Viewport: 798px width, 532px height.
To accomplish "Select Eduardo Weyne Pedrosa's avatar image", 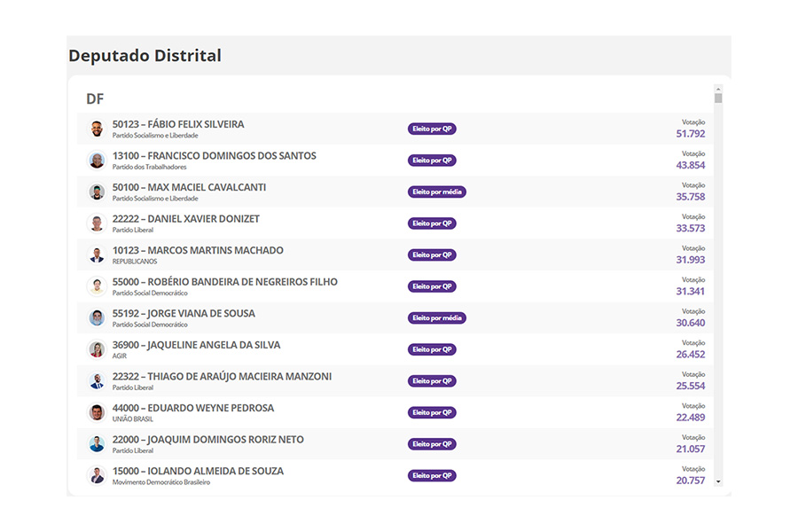I will pyautogui.click(x=97, y=412).
